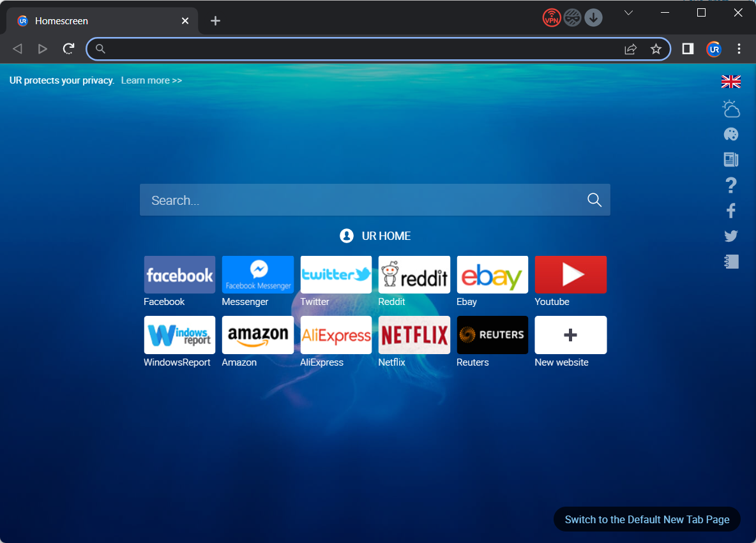
Task: Toggle the side panel
Action: [x=688, y=48]
